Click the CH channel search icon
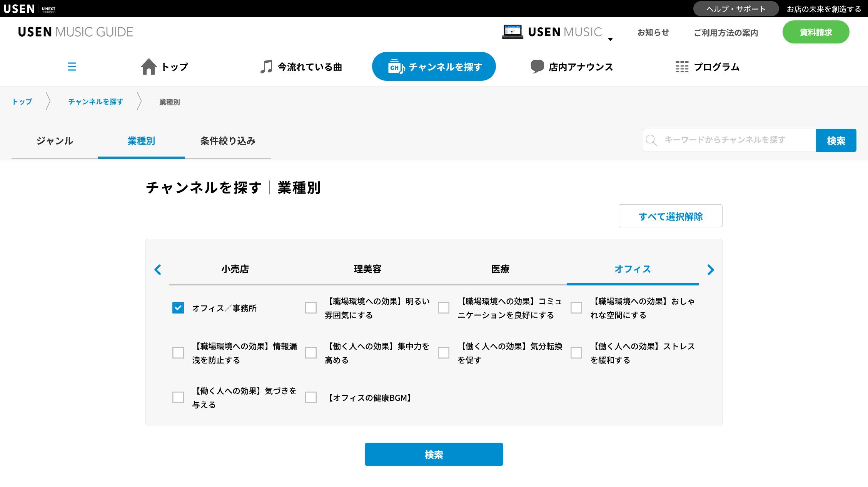 point(396,67)
